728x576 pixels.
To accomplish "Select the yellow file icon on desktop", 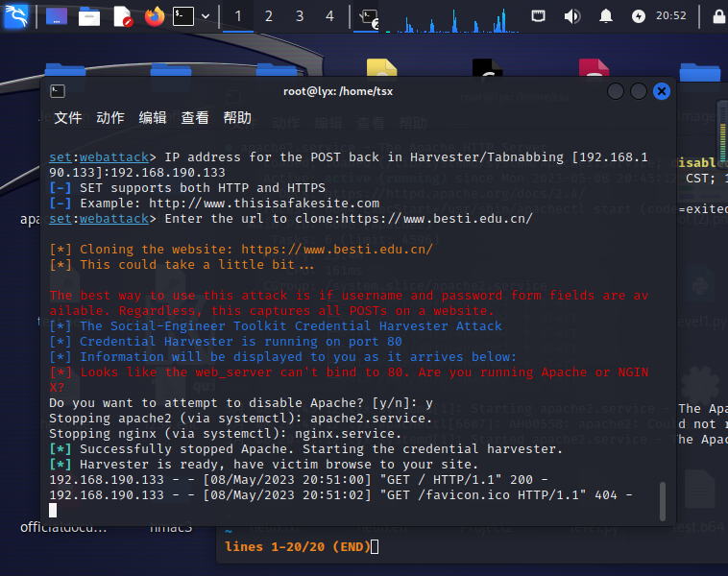I will coord(381,68).
